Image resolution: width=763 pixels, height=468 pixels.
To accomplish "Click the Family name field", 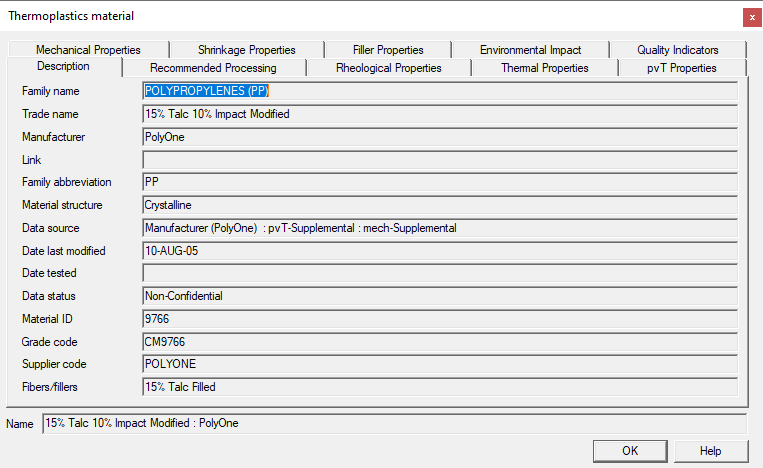I will [x=440, y=91].
